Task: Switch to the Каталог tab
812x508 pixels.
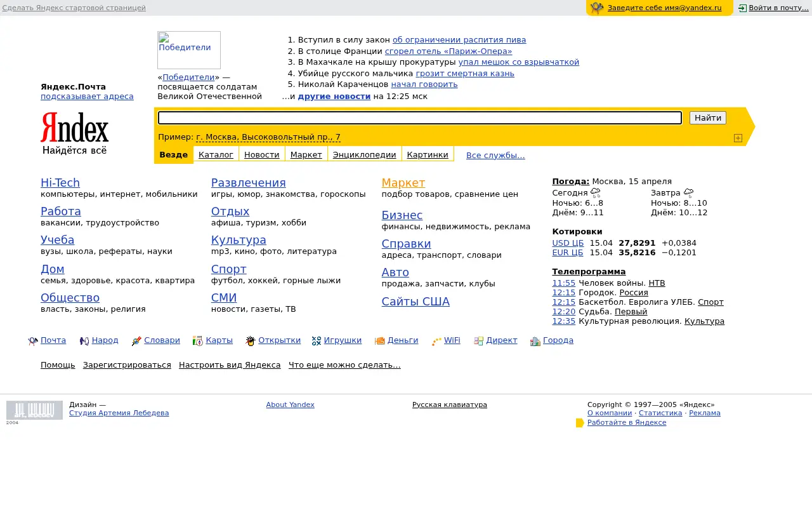Action: 216,155
